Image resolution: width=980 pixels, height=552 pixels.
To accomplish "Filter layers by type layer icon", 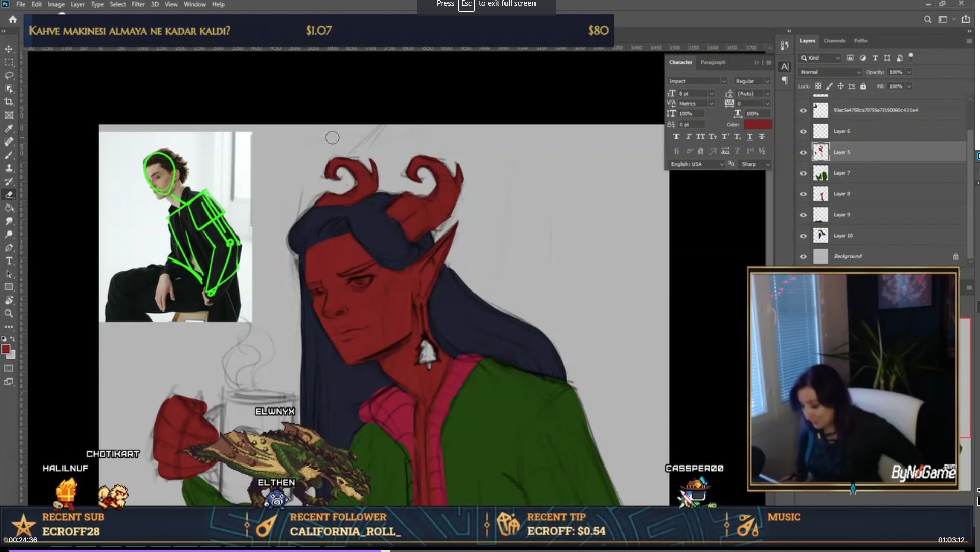I will pos(875,58).
